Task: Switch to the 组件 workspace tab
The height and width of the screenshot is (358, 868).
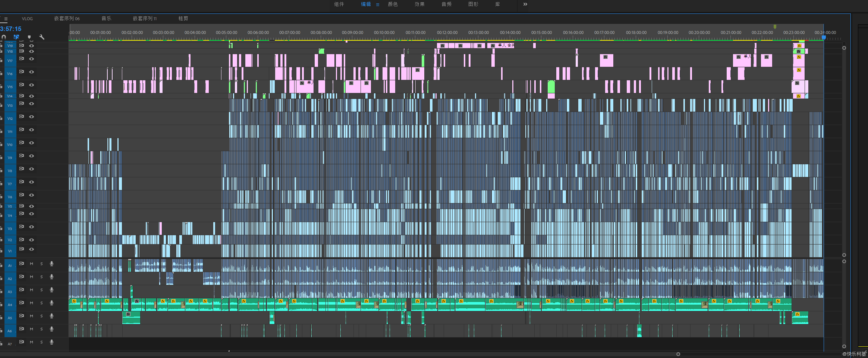Action: pyautogui.click(x=339, y=4)
